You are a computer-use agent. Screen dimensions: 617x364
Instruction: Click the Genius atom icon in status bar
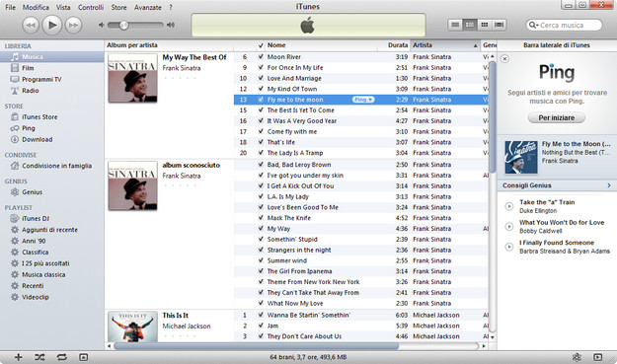[577, 357]
